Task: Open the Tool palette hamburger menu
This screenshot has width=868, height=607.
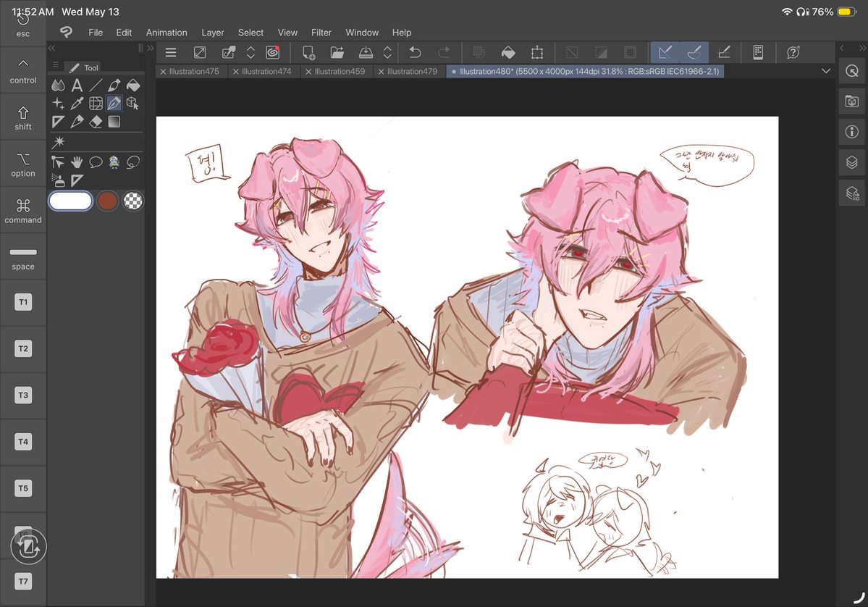Action: 55,64
